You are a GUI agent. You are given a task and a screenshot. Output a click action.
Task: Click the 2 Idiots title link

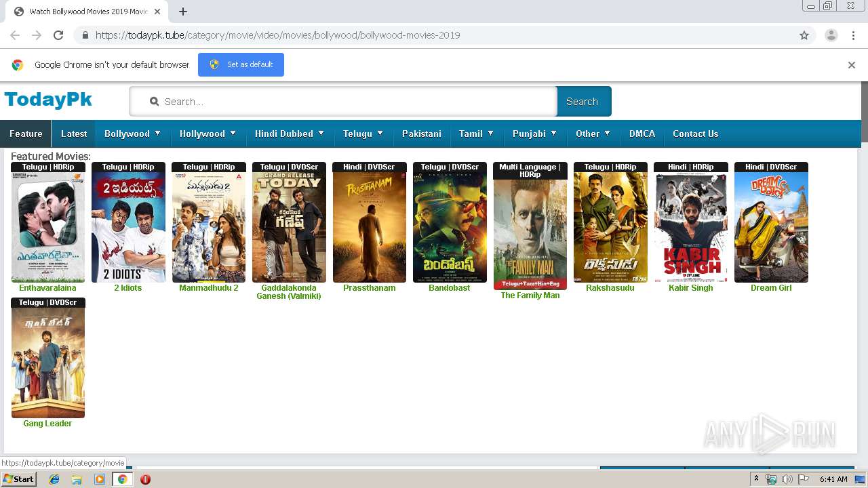[128, 288]
